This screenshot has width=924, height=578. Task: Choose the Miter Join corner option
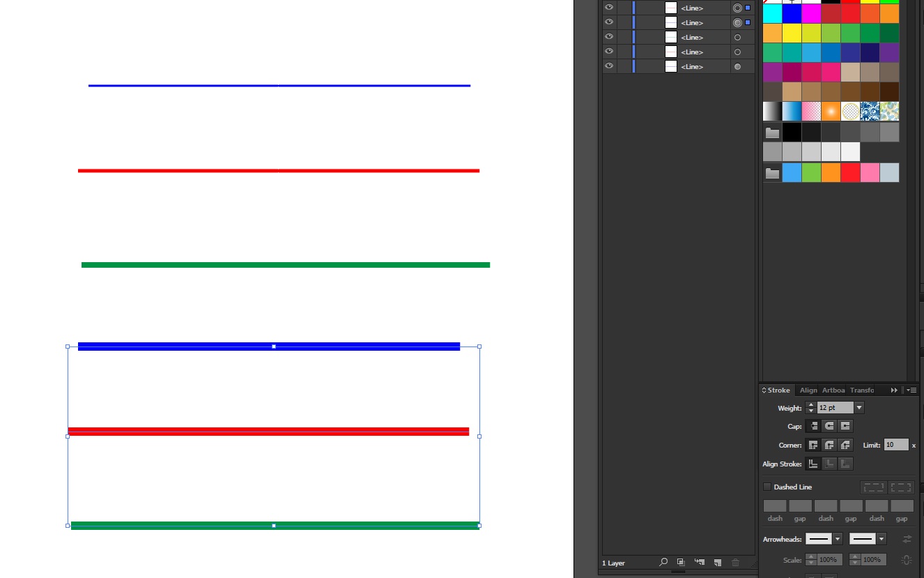(x=813, y=445)
